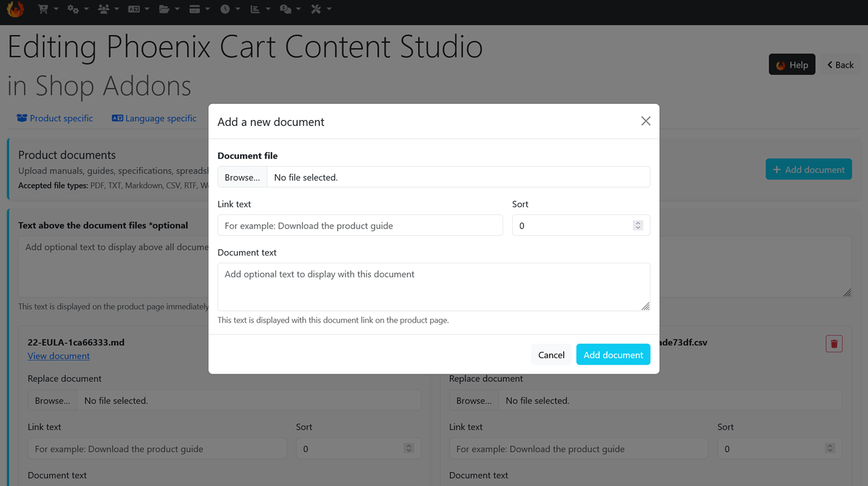868x486 pixels.
Task: Click Browse under Document file in dialog
Action: pyautogui.click(x=242, y=177)
